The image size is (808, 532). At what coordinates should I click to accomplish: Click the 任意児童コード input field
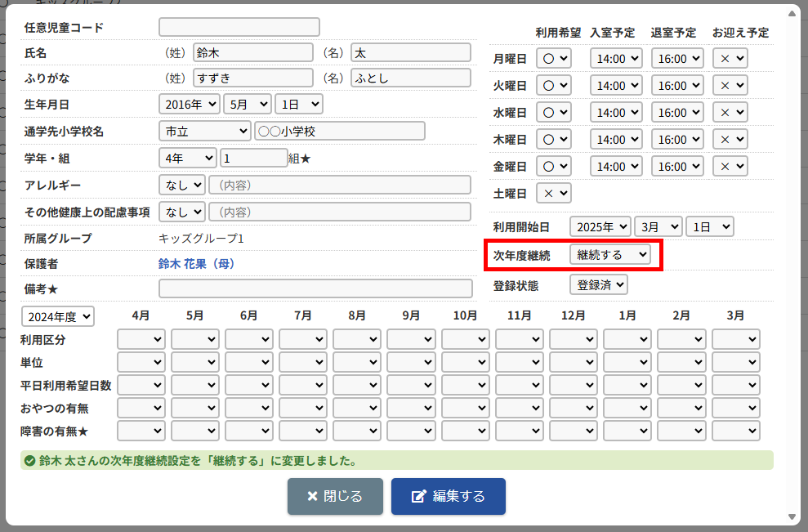click(x=239, y=28)
